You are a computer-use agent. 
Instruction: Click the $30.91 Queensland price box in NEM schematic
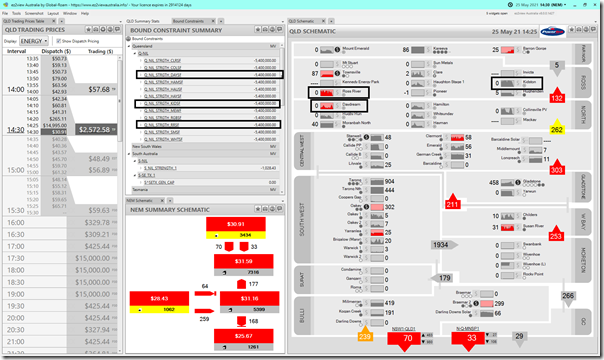(236, 224)
